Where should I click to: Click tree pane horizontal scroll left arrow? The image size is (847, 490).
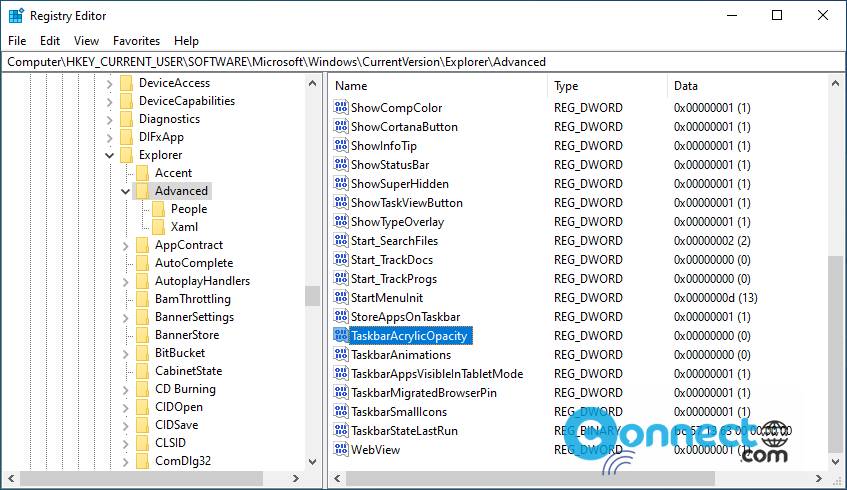[x=11, y=478]
